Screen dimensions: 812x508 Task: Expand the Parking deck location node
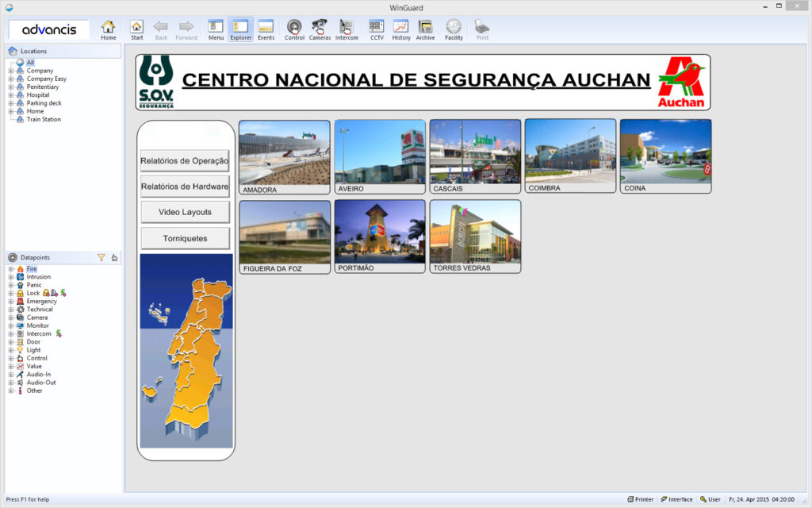click(x=11, y=103)
